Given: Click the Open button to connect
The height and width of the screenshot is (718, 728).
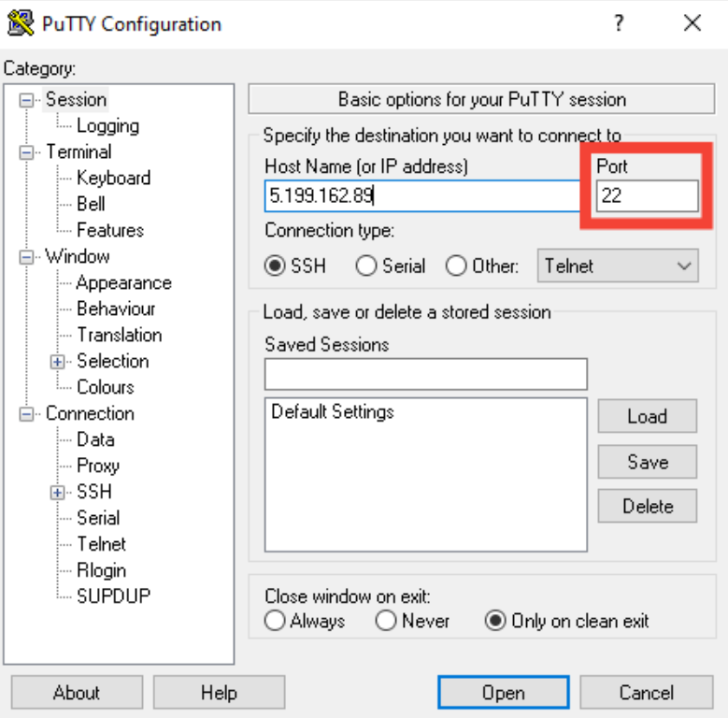Looking at the screenshot, I should pos(503,693).
